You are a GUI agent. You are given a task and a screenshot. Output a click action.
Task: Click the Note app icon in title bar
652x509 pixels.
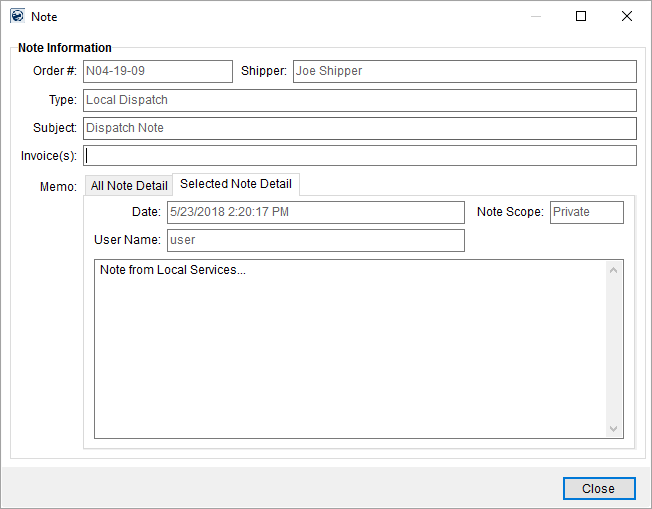[x=16, y=16]
